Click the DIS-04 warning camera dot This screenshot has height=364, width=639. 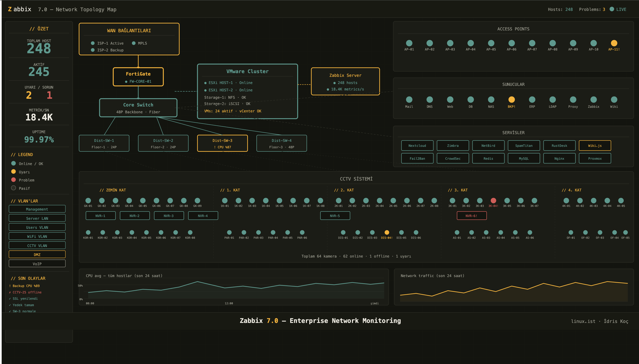[x=387, y=232]
